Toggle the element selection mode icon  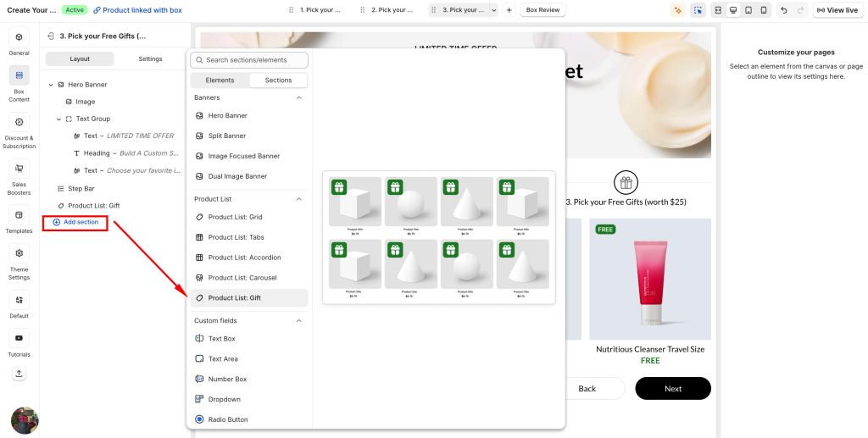click(698, 10)
